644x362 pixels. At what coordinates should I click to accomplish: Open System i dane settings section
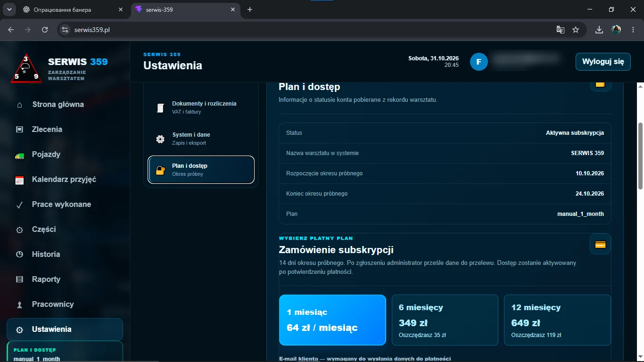click(x=201, y=139)
